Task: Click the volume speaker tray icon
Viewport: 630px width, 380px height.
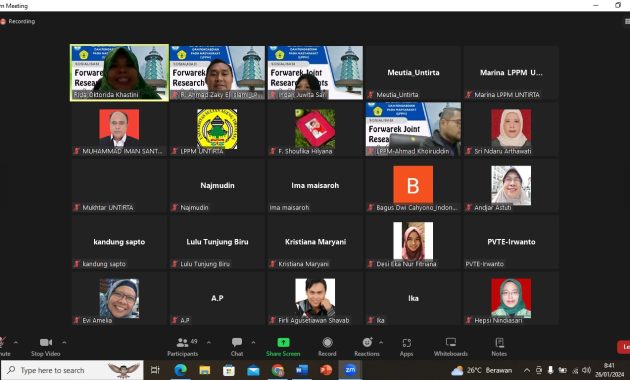Action: (x=587, y=370)
